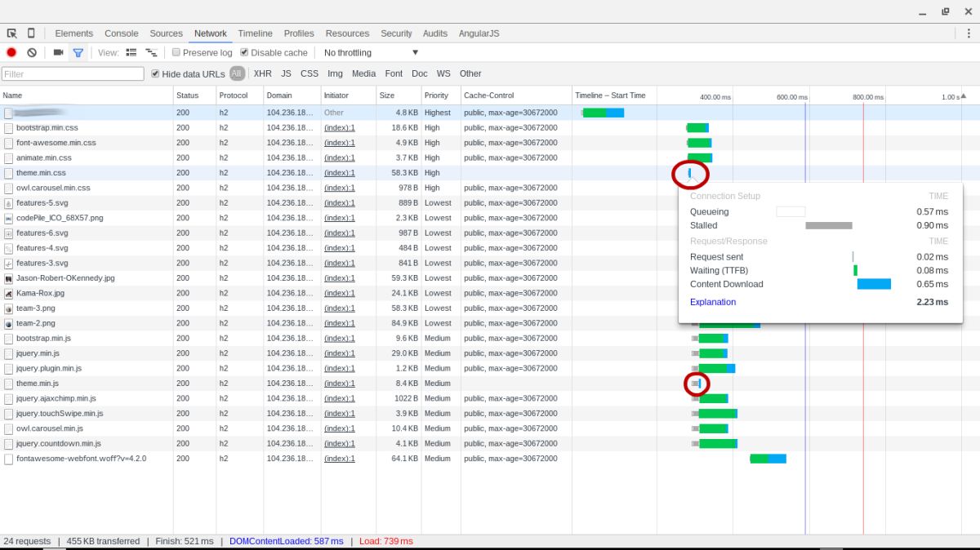Filter requests by CSS
This screenshot has height=550, width=980.
pos(310,73)
